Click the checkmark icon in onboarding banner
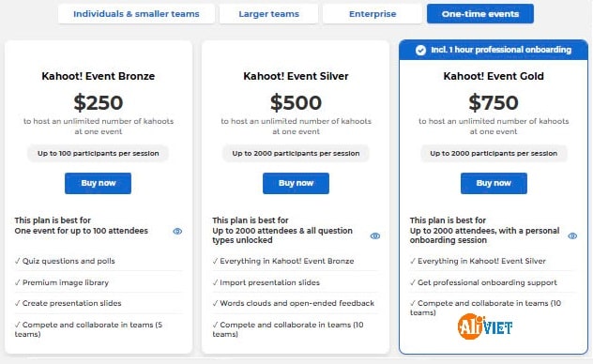Screen dimensions: 593x364 (x=420, y=51)
